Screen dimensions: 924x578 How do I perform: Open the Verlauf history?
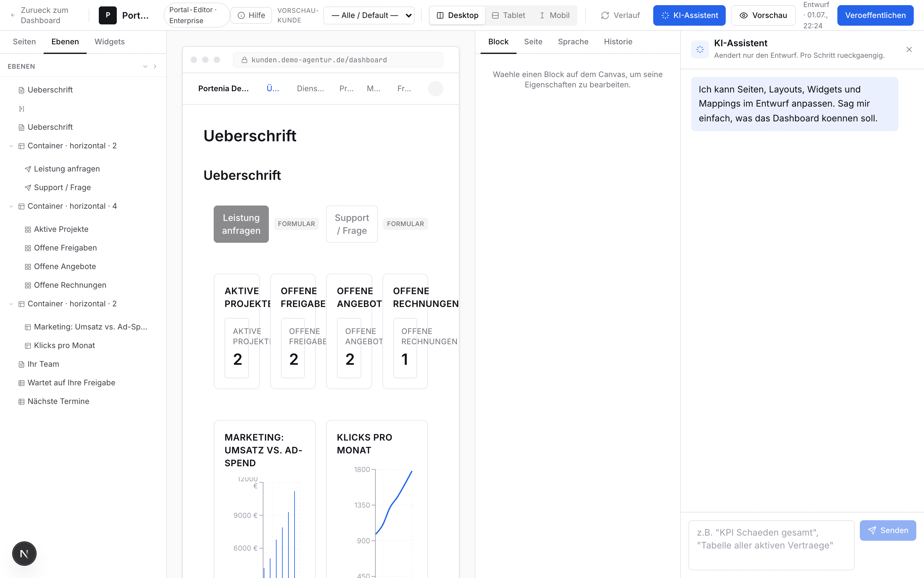(620, 15)
